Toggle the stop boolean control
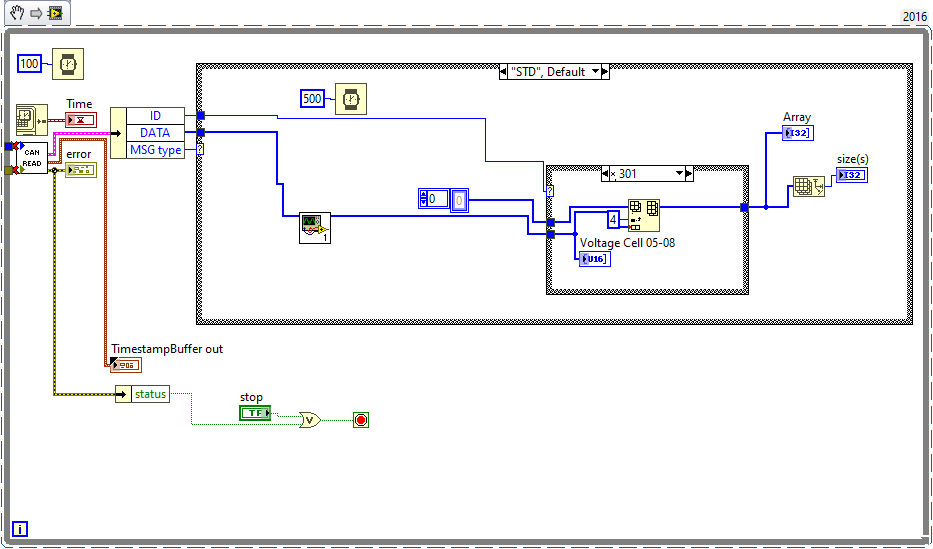 [255, 413]
